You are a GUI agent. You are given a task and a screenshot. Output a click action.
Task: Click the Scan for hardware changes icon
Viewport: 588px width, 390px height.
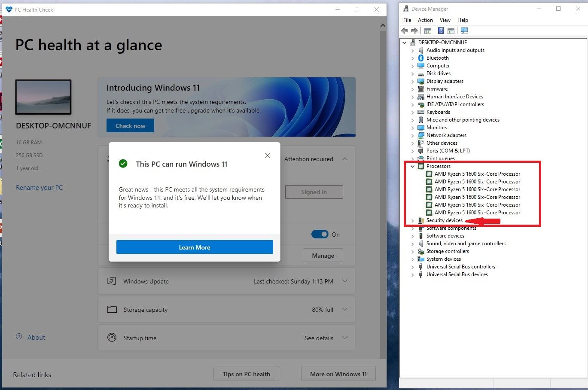point(464,30)
